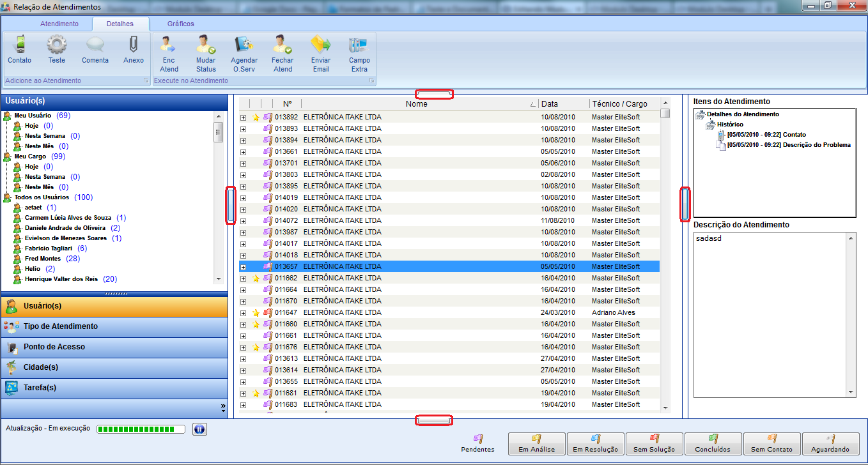Screen dimensions: 868x465
Task: Add a comment with Comenta icon
Action: 95,46
